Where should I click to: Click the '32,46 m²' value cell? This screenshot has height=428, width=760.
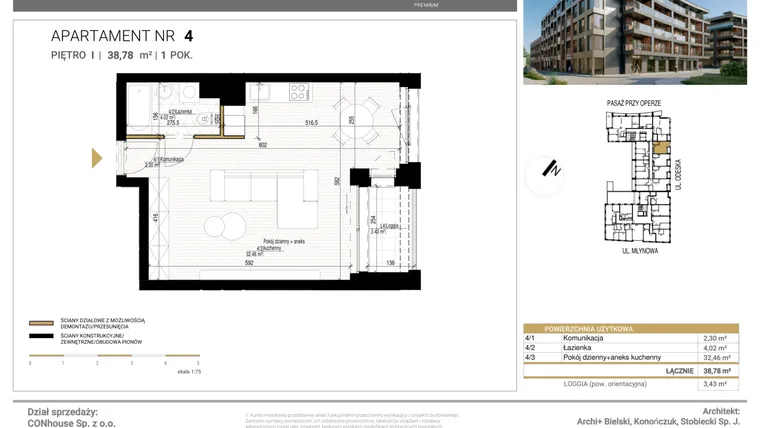click(x=717, y=358)
